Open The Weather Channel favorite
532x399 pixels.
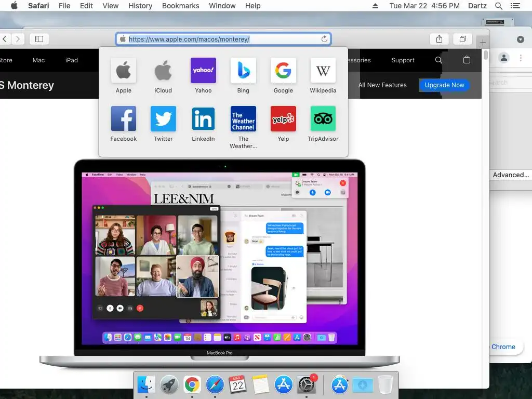tap(243, 119)
